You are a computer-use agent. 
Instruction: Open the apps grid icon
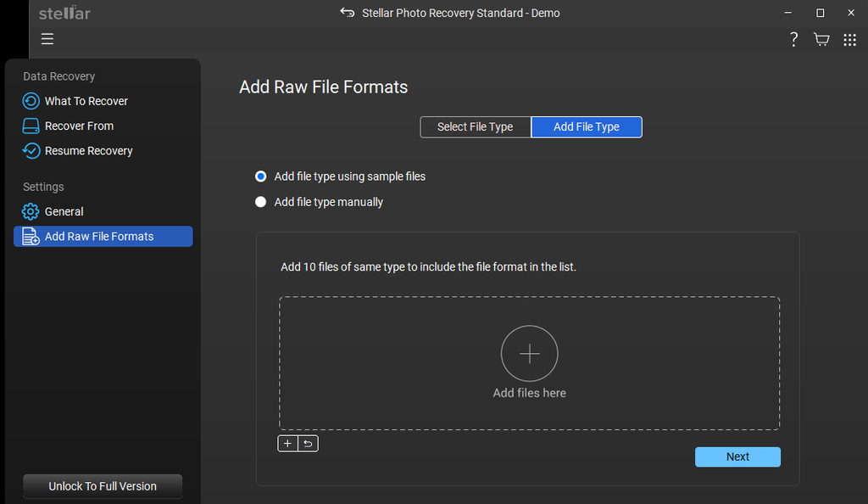(x=849, y=39)
